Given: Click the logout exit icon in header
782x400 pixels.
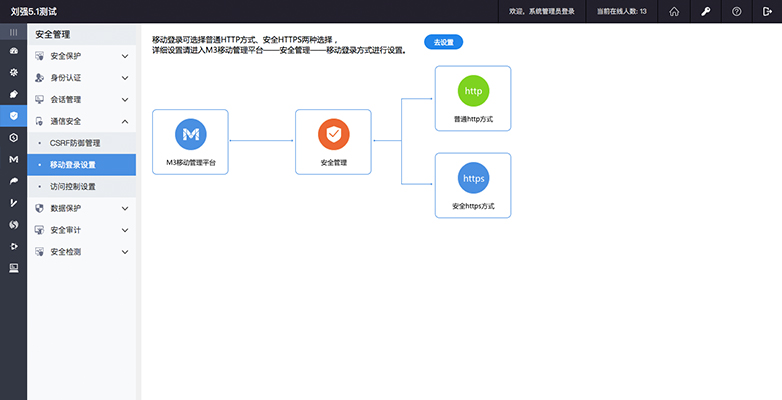Looking at the screenshot, I should pos(767,11).
